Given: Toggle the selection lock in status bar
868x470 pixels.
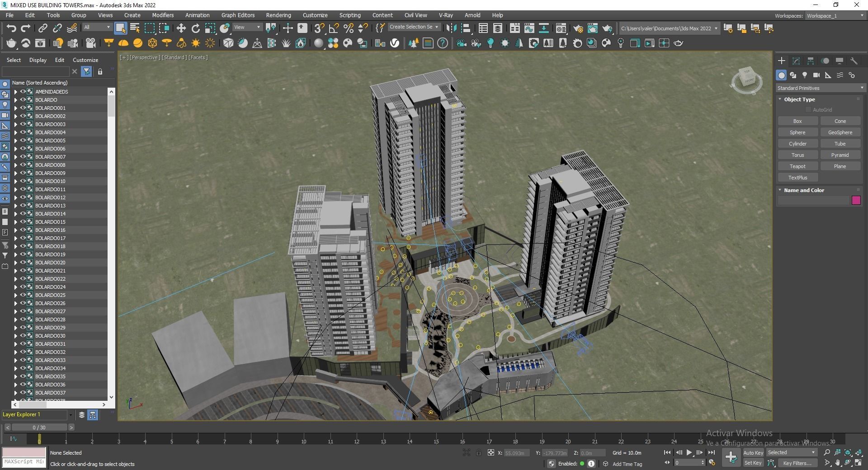Looking at the screenshot, I should pyautogui.click(x=479, y=452).
